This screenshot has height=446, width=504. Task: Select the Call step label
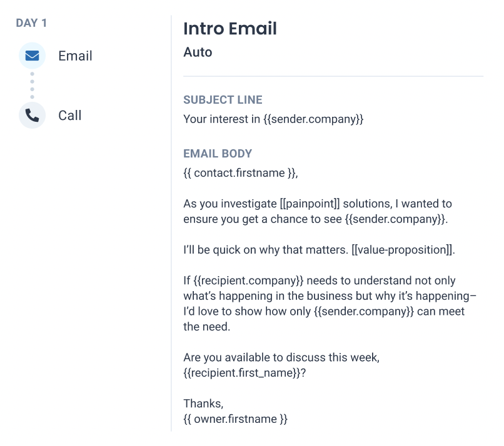pyautogui.click(x=70, y=116)
